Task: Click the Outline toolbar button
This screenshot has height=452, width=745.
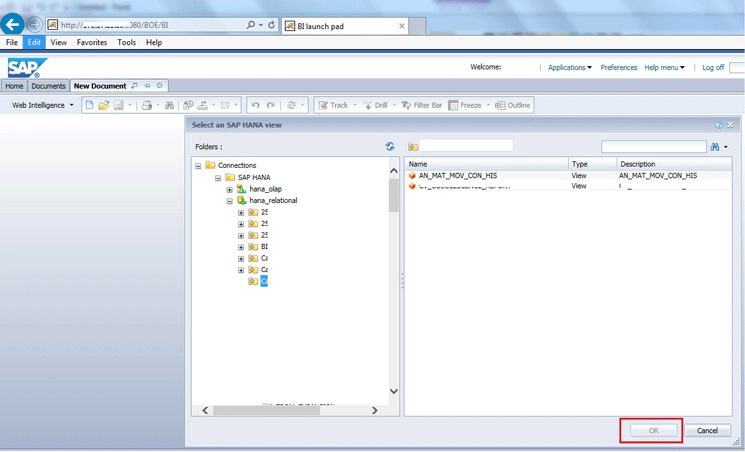Action: click(513, 105)
